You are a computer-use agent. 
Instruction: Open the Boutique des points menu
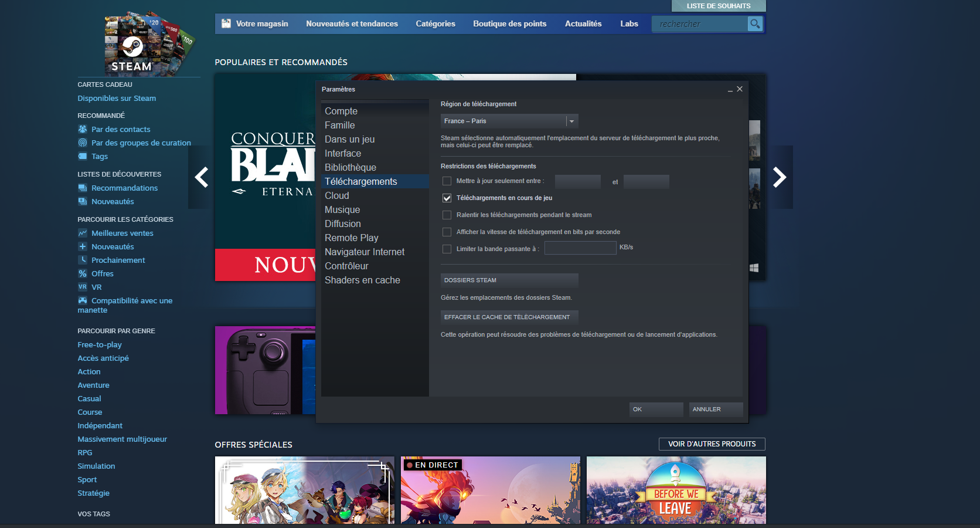click(x=509, y=24)
